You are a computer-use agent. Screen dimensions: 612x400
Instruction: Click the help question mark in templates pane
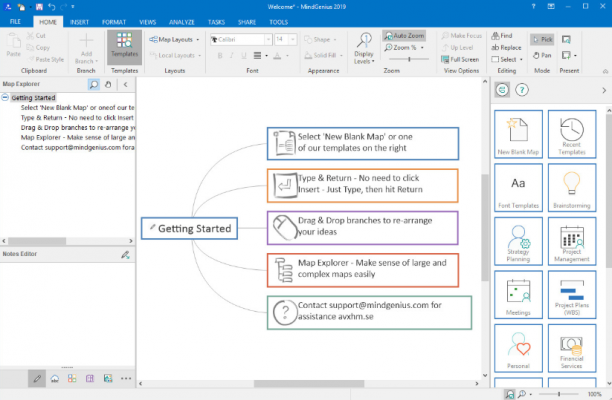522,90
